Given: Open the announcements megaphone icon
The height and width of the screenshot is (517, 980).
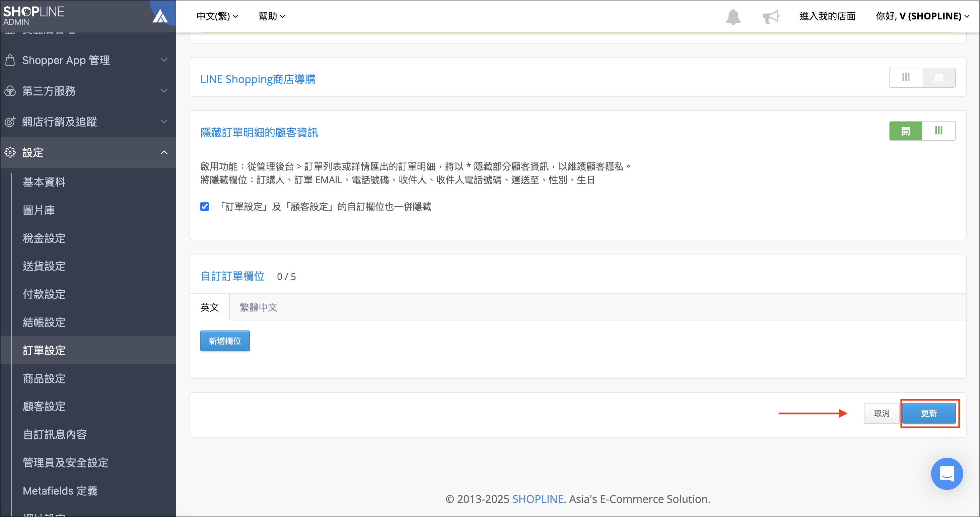Looking at the screenshot, I should 771,17.
